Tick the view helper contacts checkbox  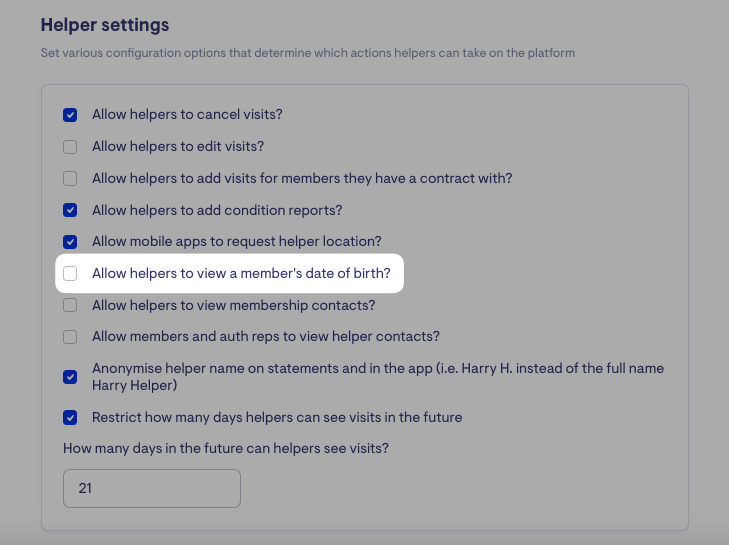point(70,337)
